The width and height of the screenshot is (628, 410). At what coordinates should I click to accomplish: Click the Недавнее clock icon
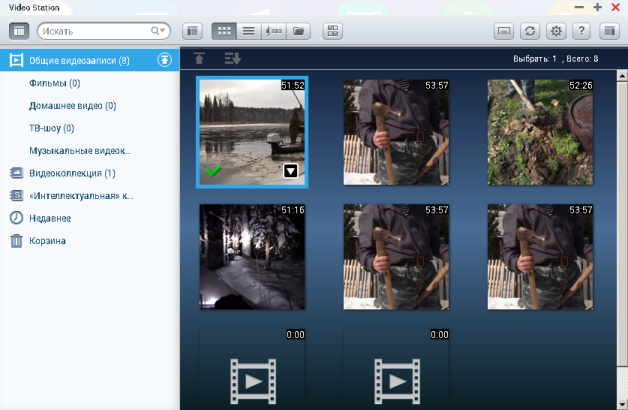16,218
